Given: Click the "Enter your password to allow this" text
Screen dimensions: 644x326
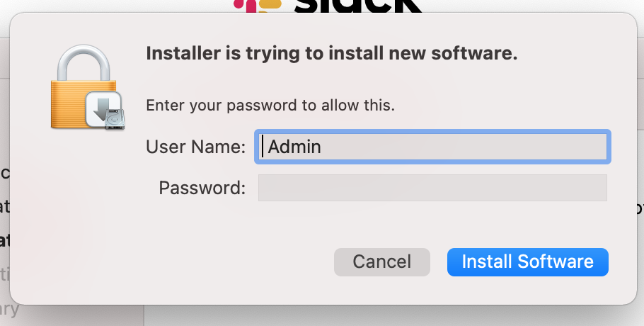Looking at the screenshot, I should (x=270, y=106).
